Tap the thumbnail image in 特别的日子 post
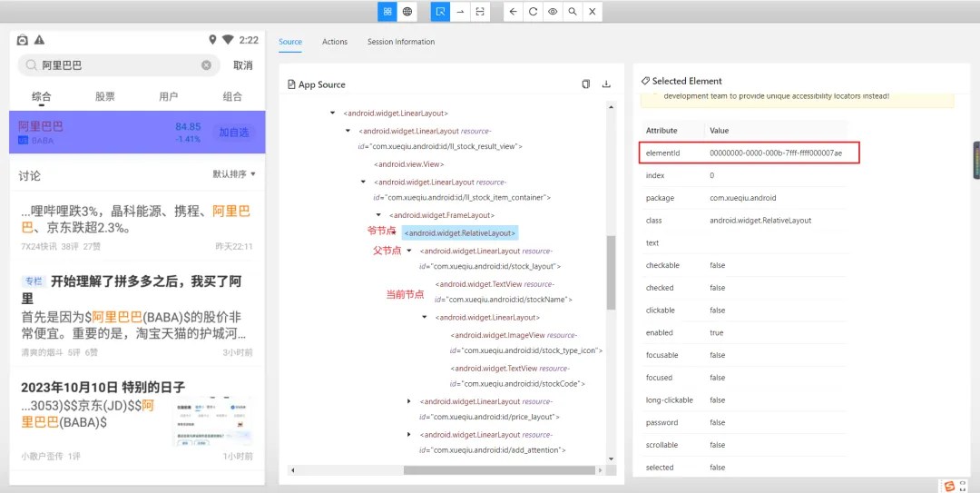This screenshot has width=980, height=493. click(214, 422)
